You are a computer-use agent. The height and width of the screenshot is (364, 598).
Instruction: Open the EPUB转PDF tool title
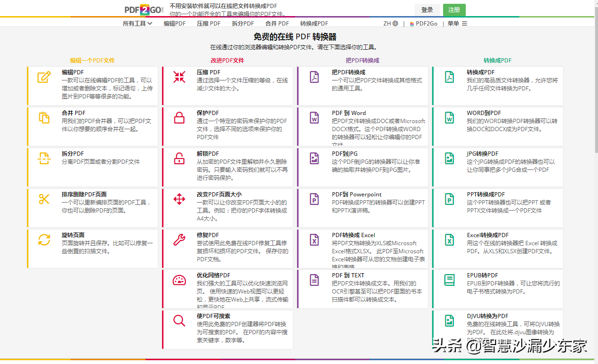click(482, 275)
